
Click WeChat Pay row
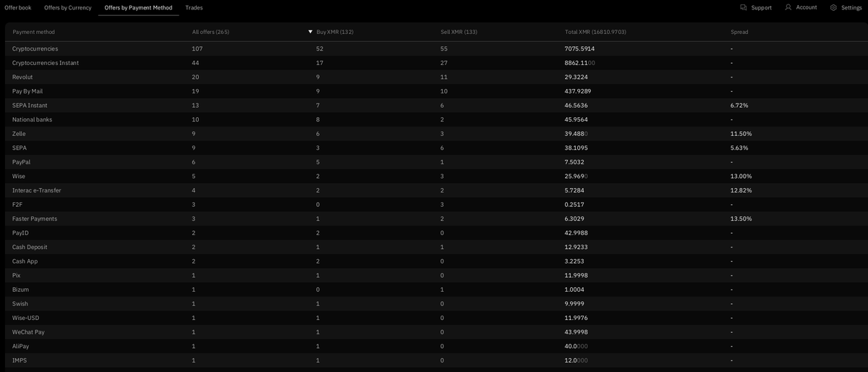436,331
